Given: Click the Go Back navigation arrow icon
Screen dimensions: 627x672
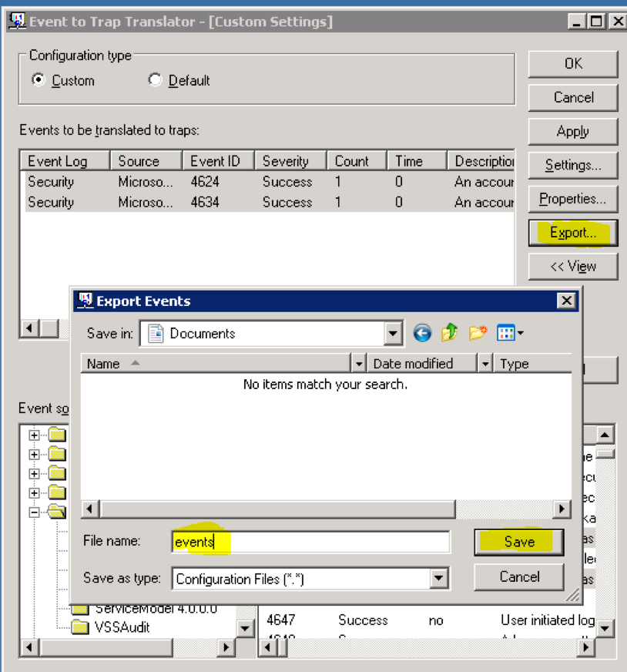Looking at the screenshot, I should click(422, 333).
